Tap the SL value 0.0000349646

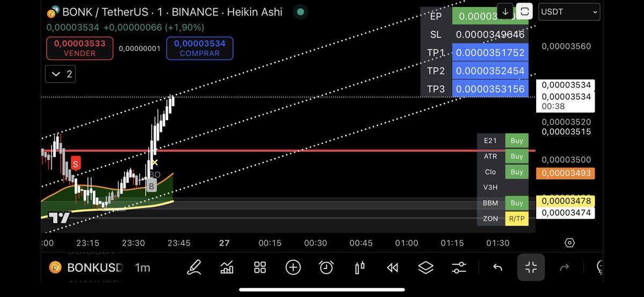point(491,34)
